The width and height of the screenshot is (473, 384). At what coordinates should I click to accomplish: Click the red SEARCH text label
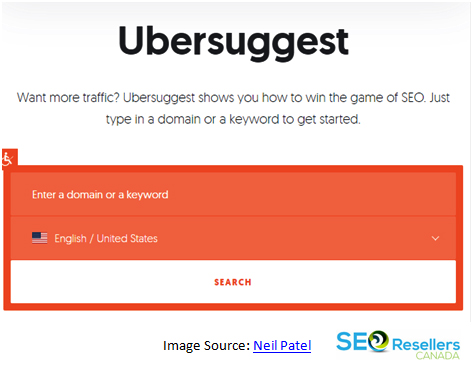click(233, 282)
